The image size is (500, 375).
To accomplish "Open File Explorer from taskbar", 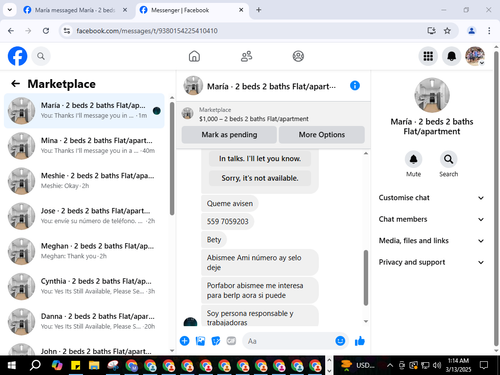I will (94, 365).
